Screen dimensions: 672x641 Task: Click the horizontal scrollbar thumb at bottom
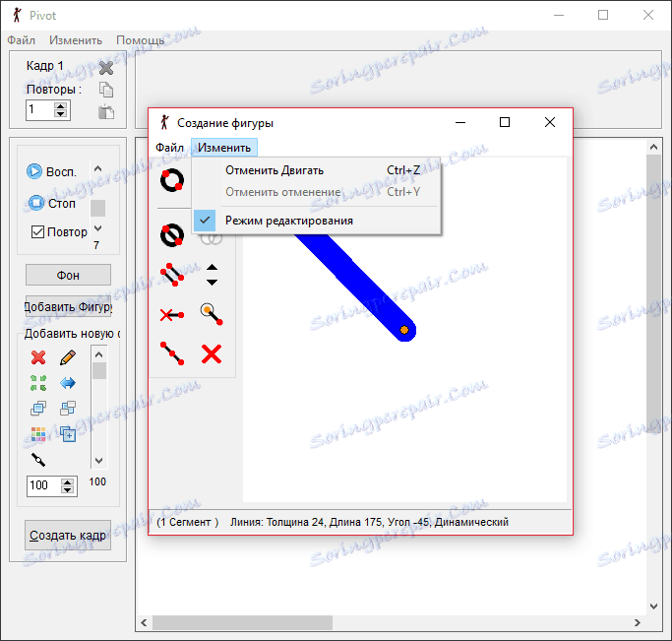tap(243, 622)
